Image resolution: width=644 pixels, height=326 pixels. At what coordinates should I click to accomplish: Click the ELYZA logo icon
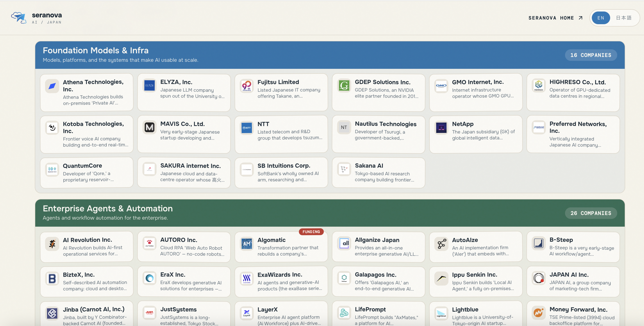tap(149, 86)
